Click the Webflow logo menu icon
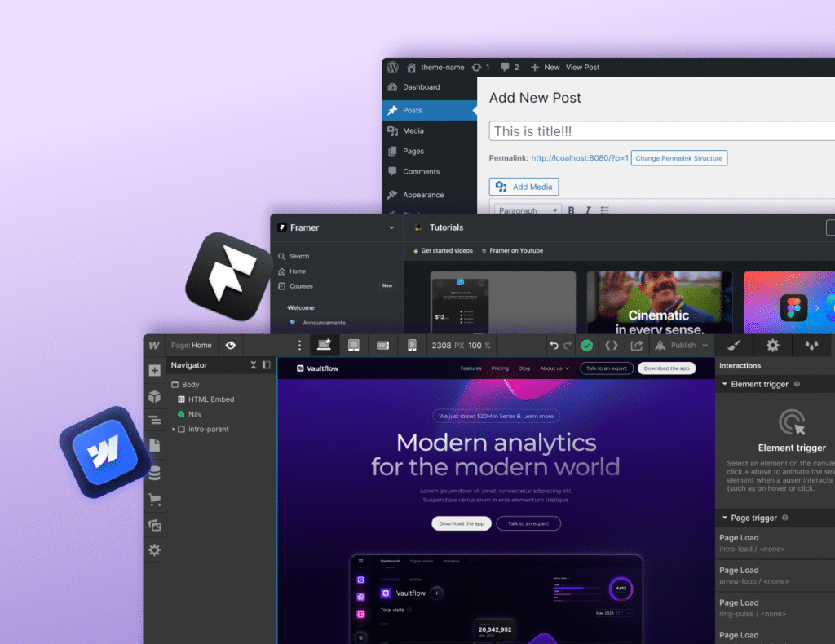 (154, 346)
